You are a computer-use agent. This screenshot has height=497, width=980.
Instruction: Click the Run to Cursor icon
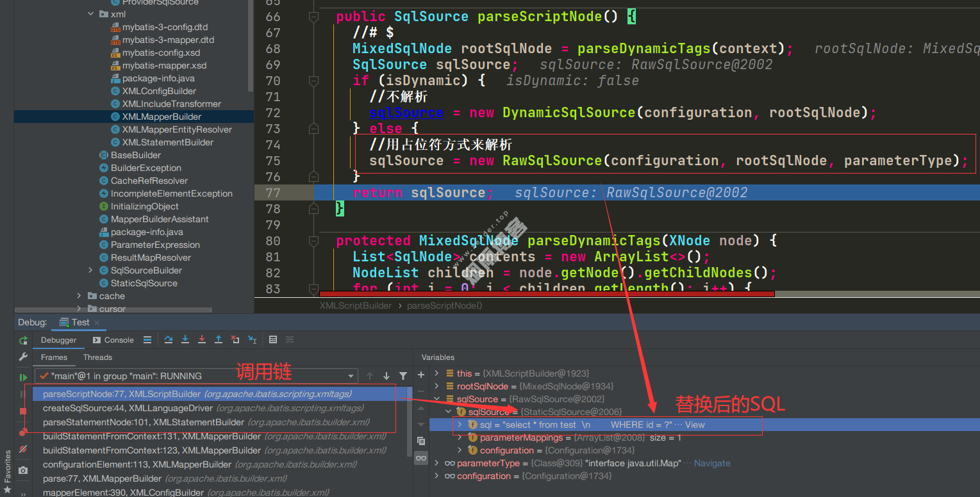point(252,339)
